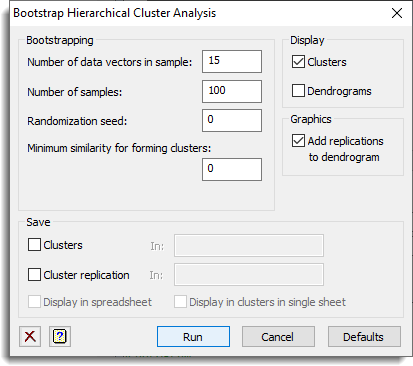Open help with the question mark icon
The image size is (413, 366).
[60, 336]
